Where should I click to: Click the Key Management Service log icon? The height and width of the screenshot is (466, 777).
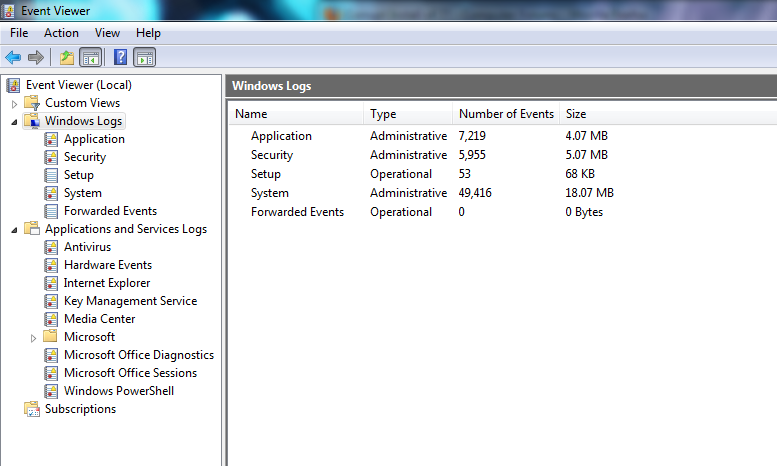pyautogui.click(x=51, y=301)
